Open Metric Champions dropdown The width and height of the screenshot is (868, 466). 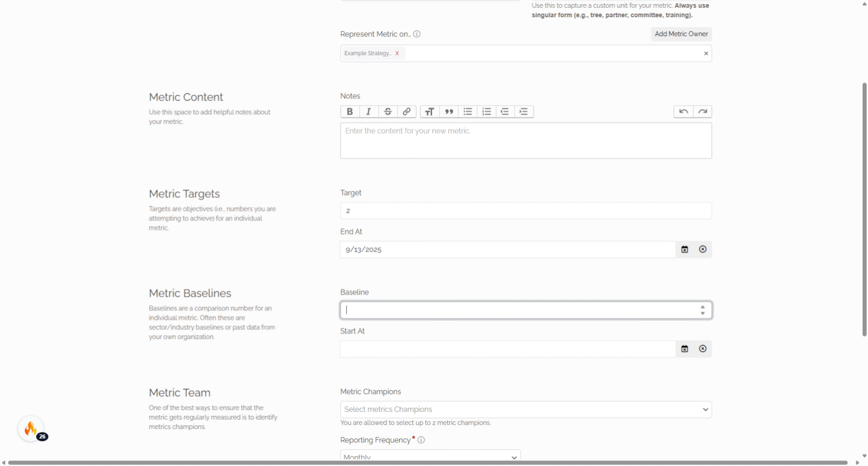[526, 410]
